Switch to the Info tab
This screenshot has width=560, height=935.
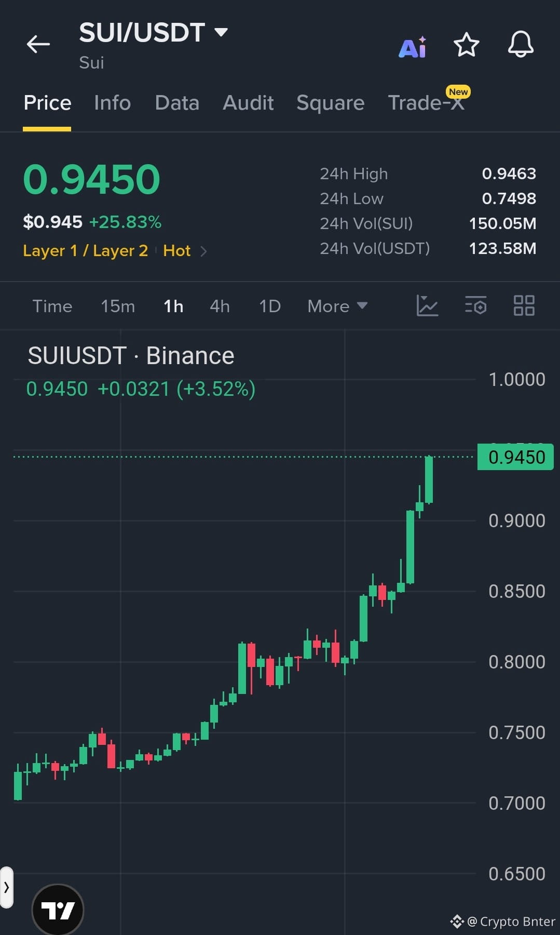(112, 102)
